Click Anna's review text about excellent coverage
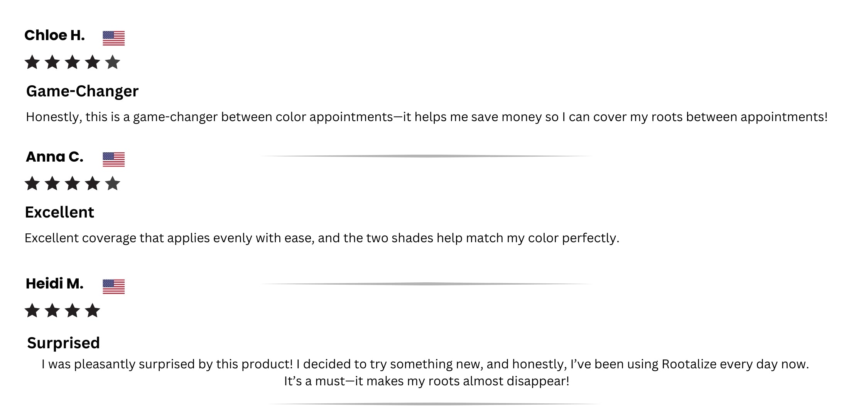This screenshot has height=415, width=868. pyautogui.click(x=322, y=238)
